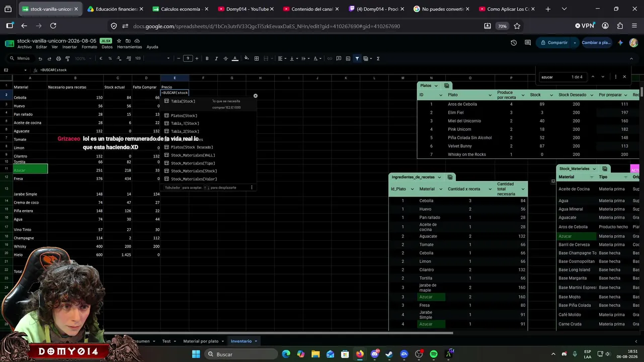Click the Compartir button
This screenshot has height=362, width=644.
pos(554,43)
